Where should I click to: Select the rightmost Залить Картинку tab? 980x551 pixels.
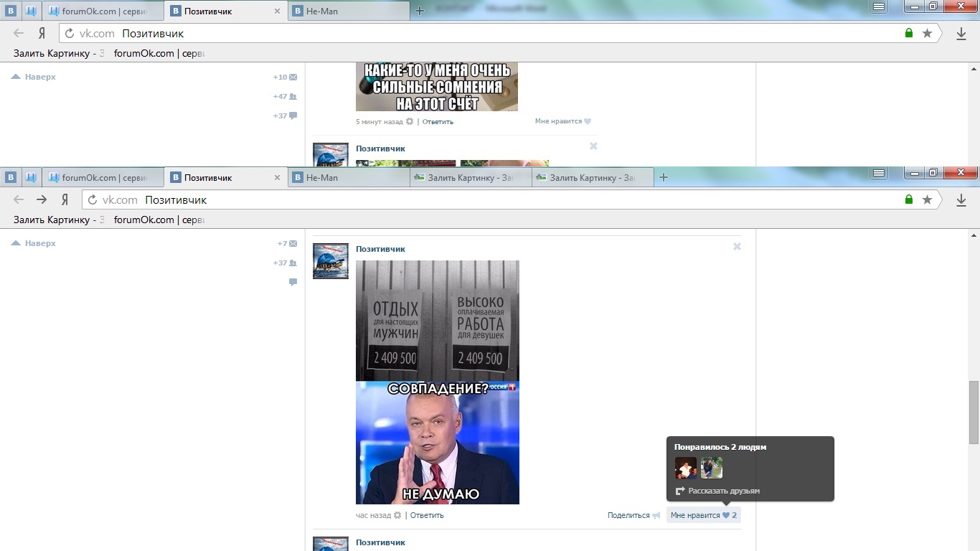[x=593, y=177]
